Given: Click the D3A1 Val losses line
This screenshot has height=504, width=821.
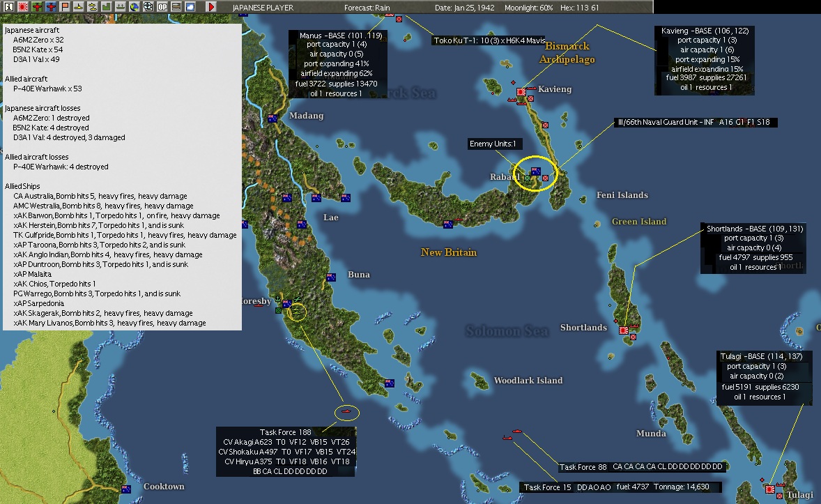Looking at the screenshot, I should [69, 137].
